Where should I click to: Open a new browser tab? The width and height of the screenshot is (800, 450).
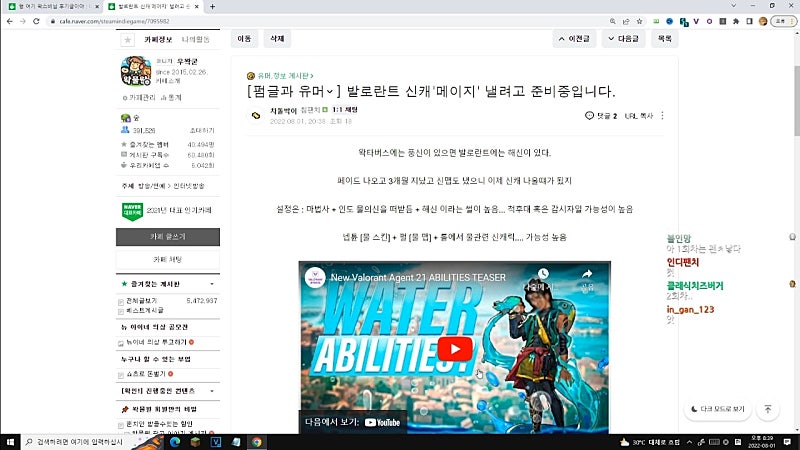212,7
